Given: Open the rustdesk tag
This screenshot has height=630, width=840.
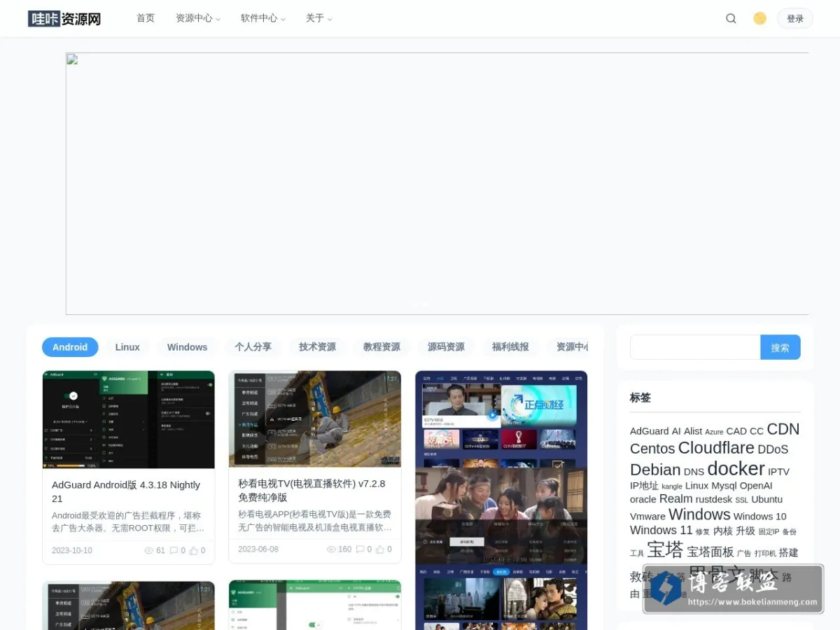Looking at the screenshot, I should 714,500.
